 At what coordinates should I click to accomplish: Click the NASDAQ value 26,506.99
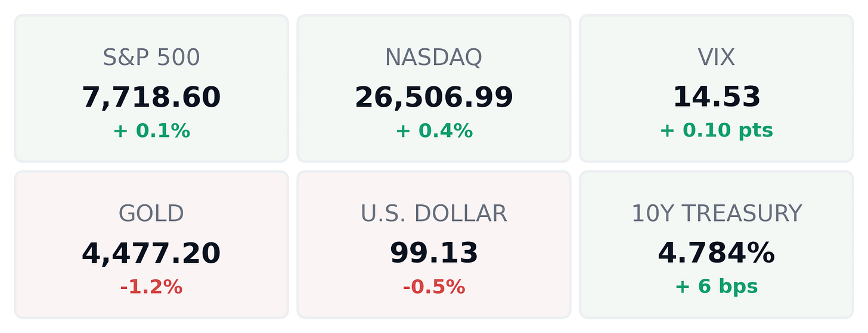tap(434, 98)
